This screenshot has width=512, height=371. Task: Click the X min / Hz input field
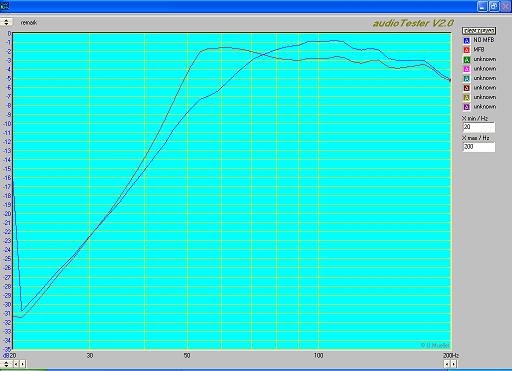479,127
